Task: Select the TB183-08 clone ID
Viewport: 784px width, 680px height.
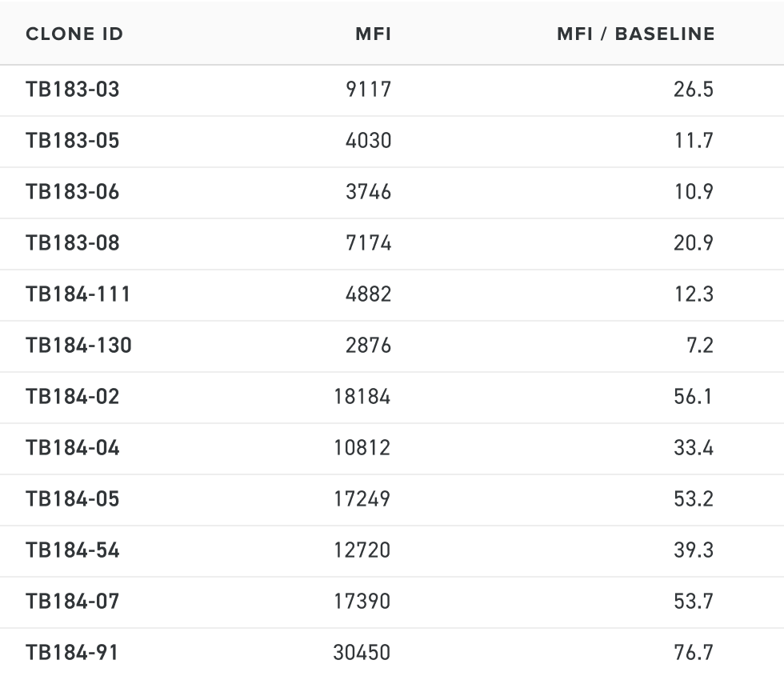Action: [x=72, y=242]
